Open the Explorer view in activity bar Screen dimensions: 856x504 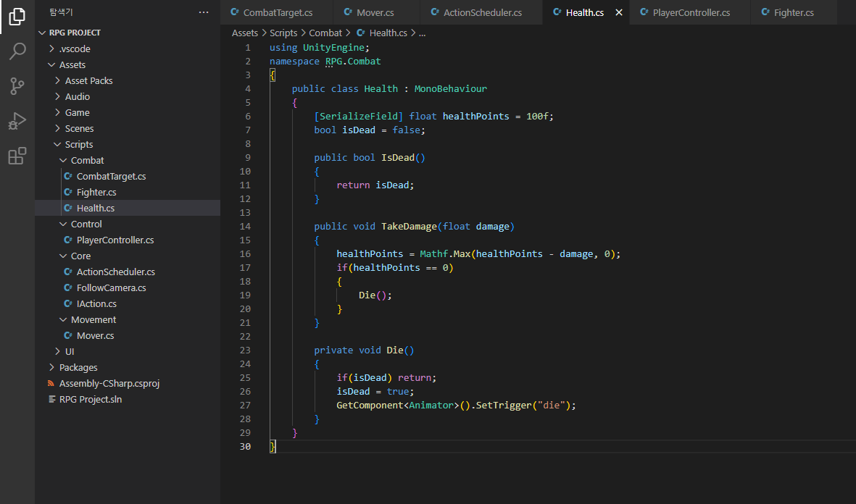(17, 16)
